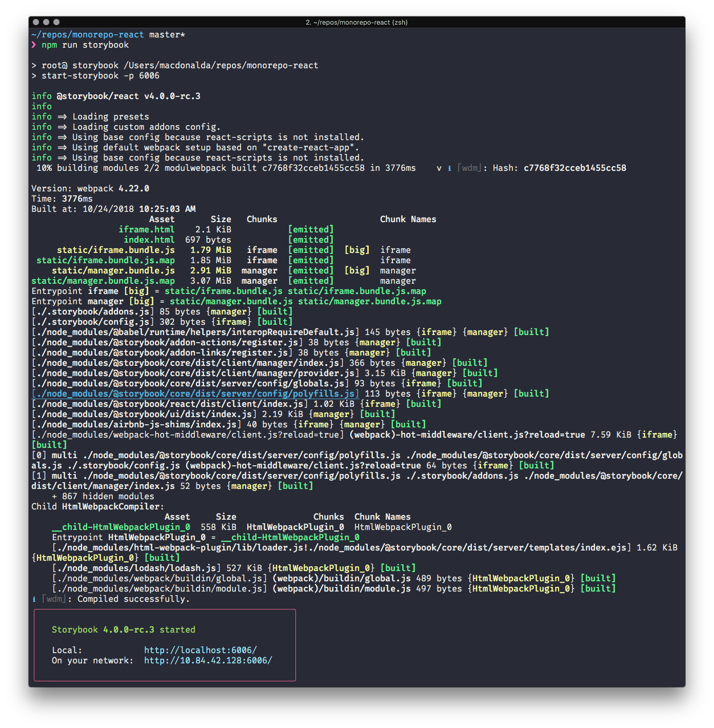The image size is (714, 728).
Task: Click the 'airbnb-js-shims/index.js' module line
Action: tap(229, 424)
